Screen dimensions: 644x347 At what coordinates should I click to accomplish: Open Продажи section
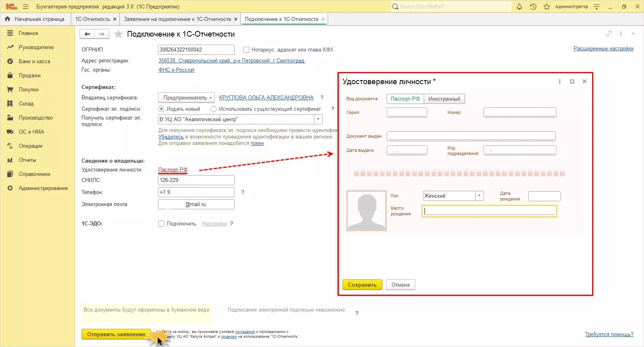[37, 76]
